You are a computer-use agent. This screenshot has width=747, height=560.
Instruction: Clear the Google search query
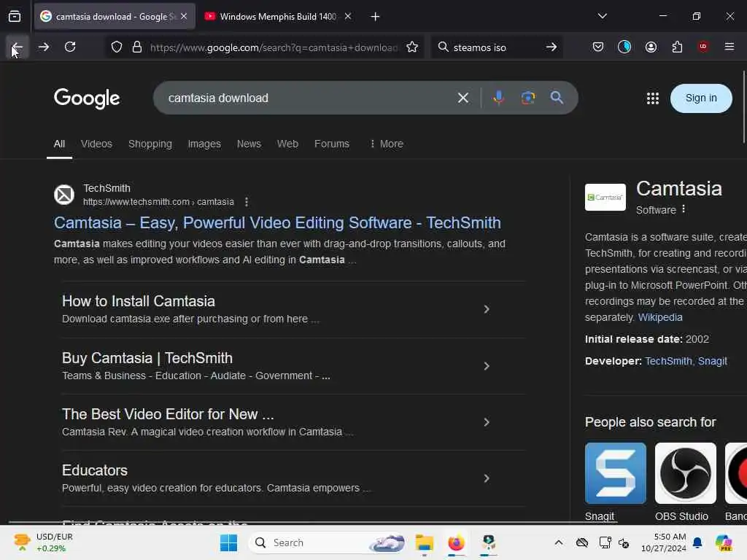coord(463,98)
